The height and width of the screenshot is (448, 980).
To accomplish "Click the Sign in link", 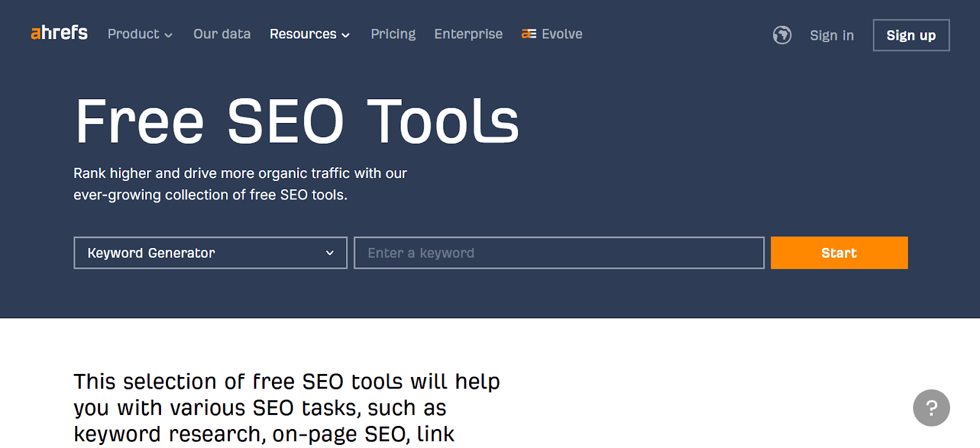I will 831,35.
